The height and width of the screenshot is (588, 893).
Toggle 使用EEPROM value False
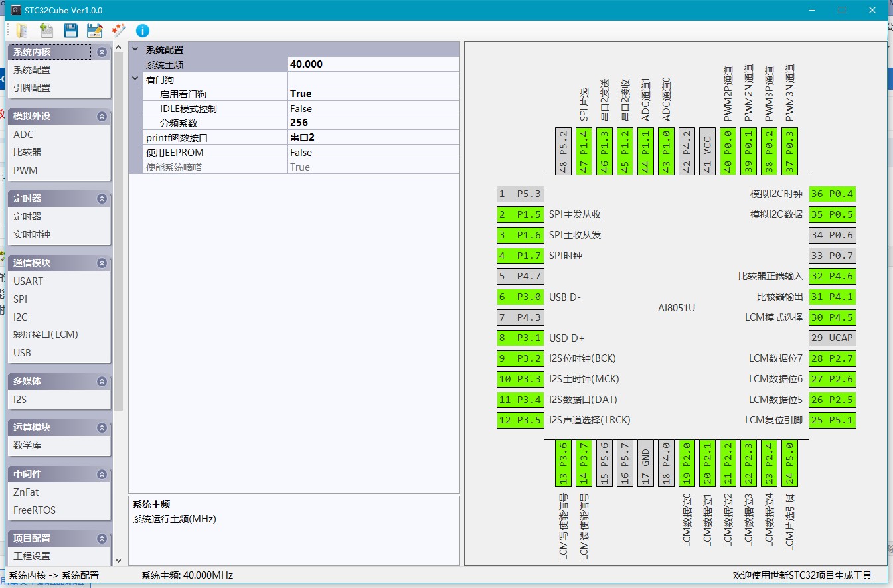tap(373, 152)
